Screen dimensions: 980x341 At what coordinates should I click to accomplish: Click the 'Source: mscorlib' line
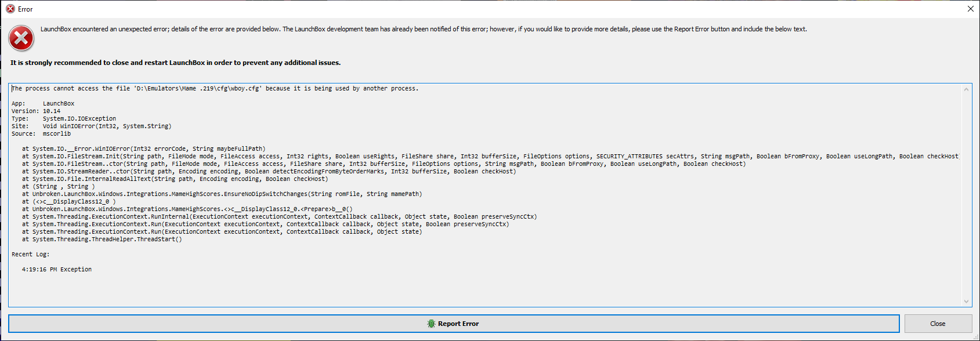[41, 134]
